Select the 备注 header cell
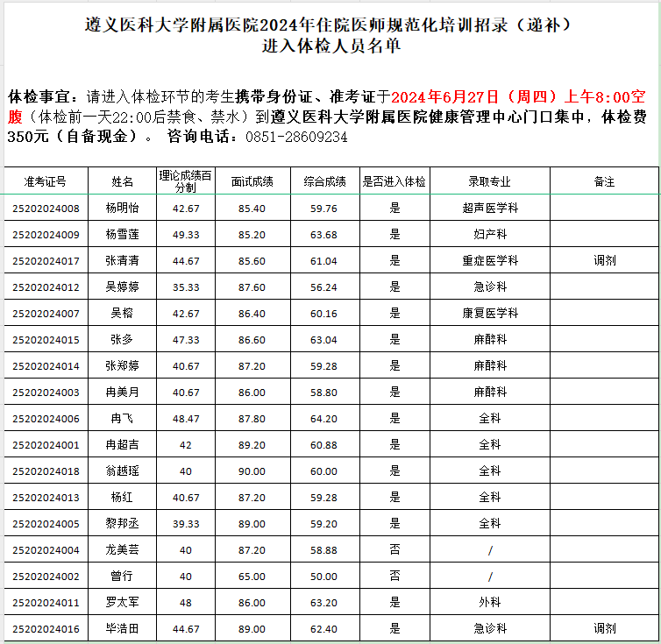This screenshot has height=644, width=661. (x=604, y=181)
